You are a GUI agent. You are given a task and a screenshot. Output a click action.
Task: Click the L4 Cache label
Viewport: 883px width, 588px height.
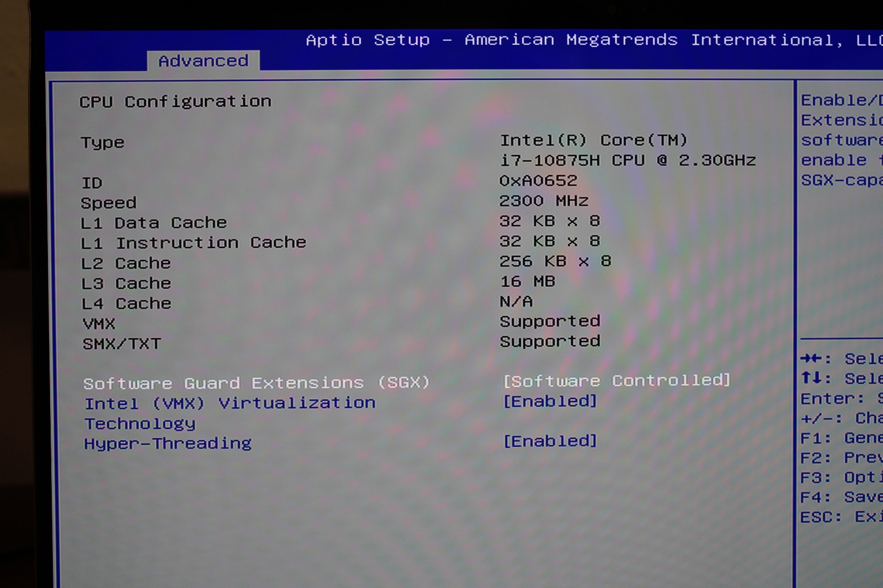tap(126, 303)
